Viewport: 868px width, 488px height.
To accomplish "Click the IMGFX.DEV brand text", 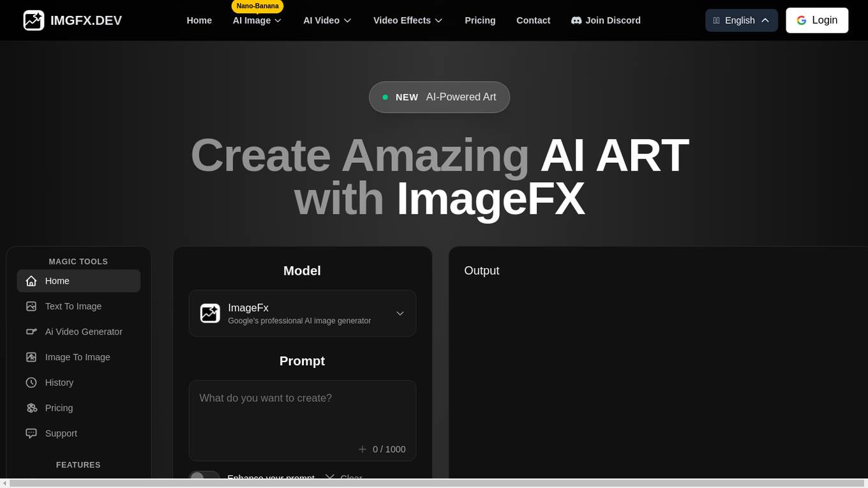I will point(86,20).
